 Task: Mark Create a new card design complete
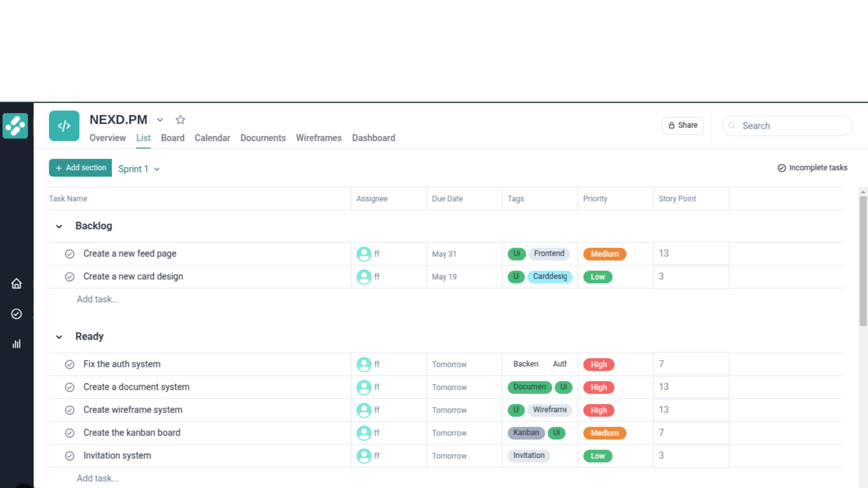tap(70, 277)
